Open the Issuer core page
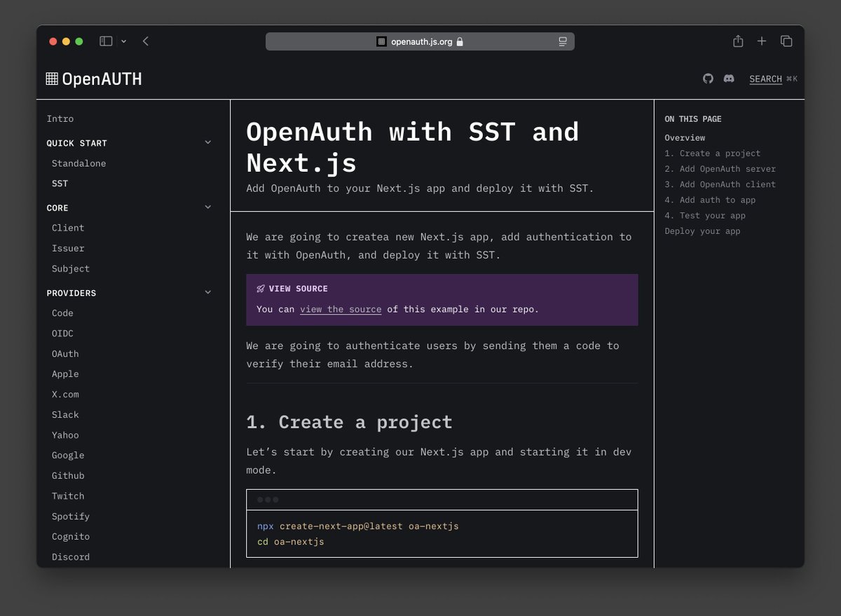This screenshot has height=616, width=841. tap(68, 248)
